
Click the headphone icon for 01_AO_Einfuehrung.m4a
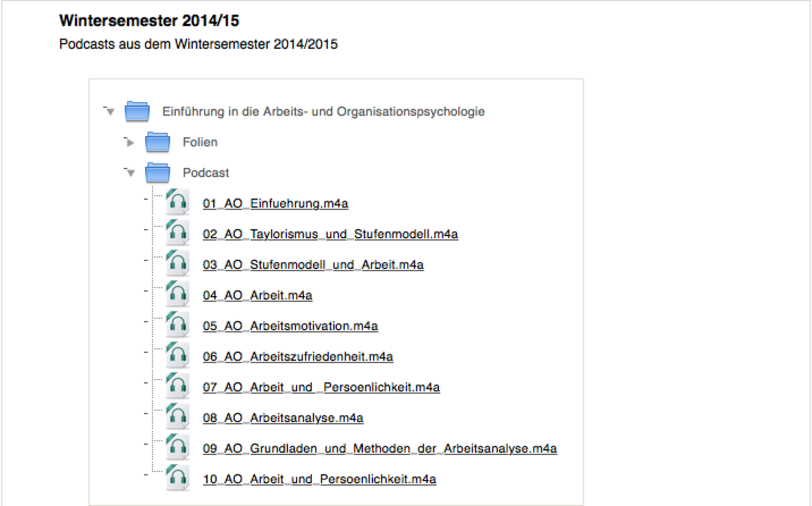click(x=178, y=202)
